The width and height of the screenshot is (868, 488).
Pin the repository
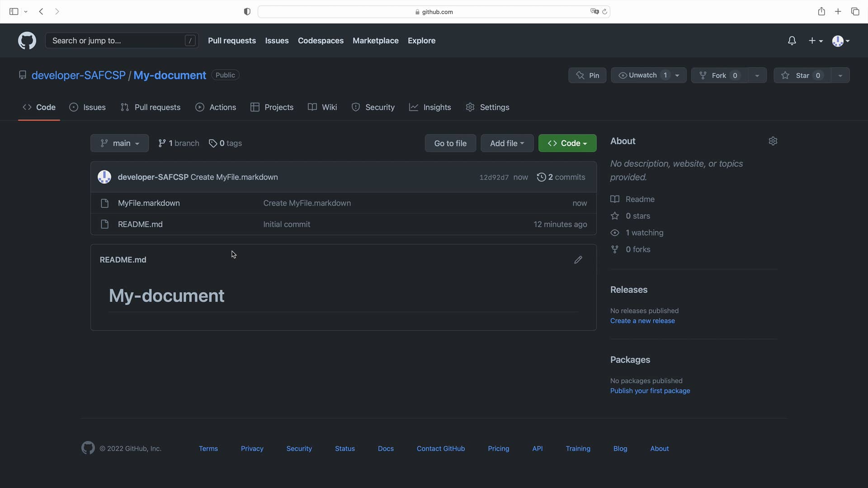click(587, 75)
